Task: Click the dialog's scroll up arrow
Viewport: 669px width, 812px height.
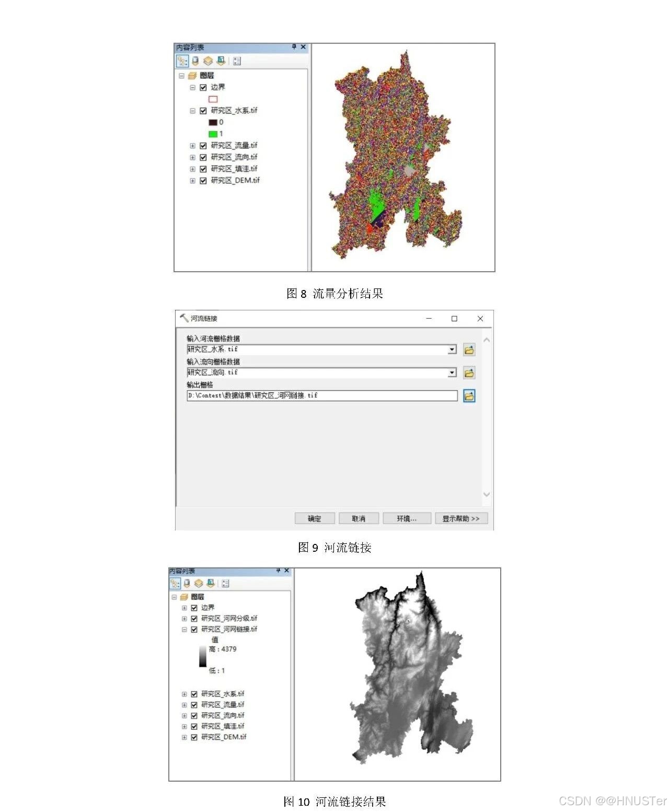Action: click(x=487, y=340)
